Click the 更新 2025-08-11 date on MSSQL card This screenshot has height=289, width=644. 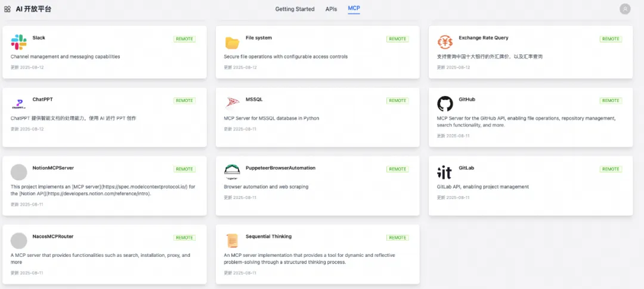(x=240, y=129)
